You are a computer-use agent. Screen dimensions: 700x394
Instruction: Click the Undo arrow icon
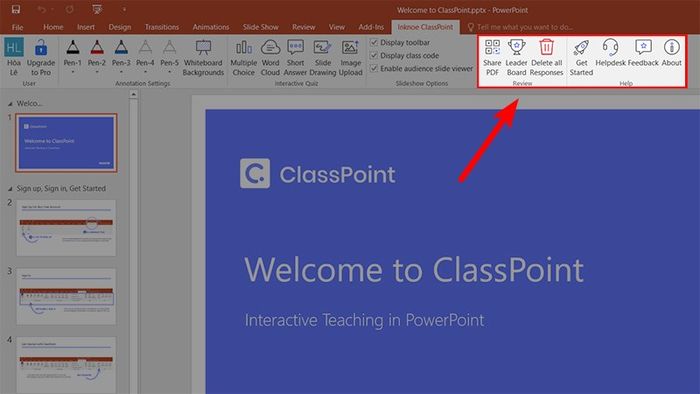[42, 9]
